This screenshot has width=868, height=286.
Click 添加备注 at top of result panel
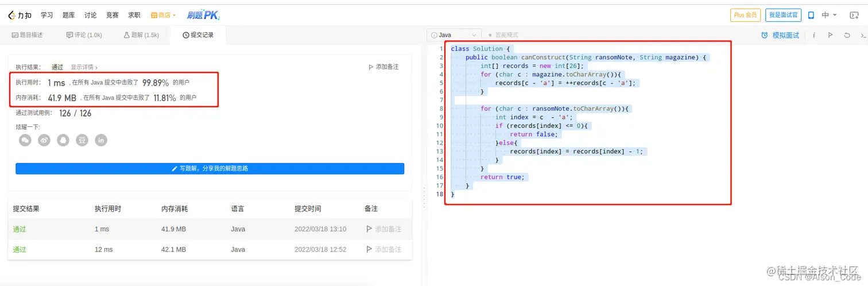[x=383, y=67]
